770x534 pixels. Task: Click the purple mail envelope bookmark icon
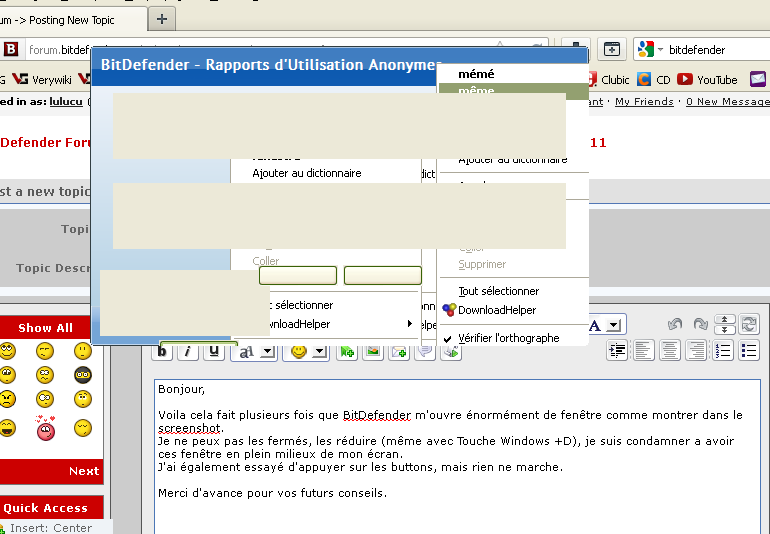(x=758, y=79)
